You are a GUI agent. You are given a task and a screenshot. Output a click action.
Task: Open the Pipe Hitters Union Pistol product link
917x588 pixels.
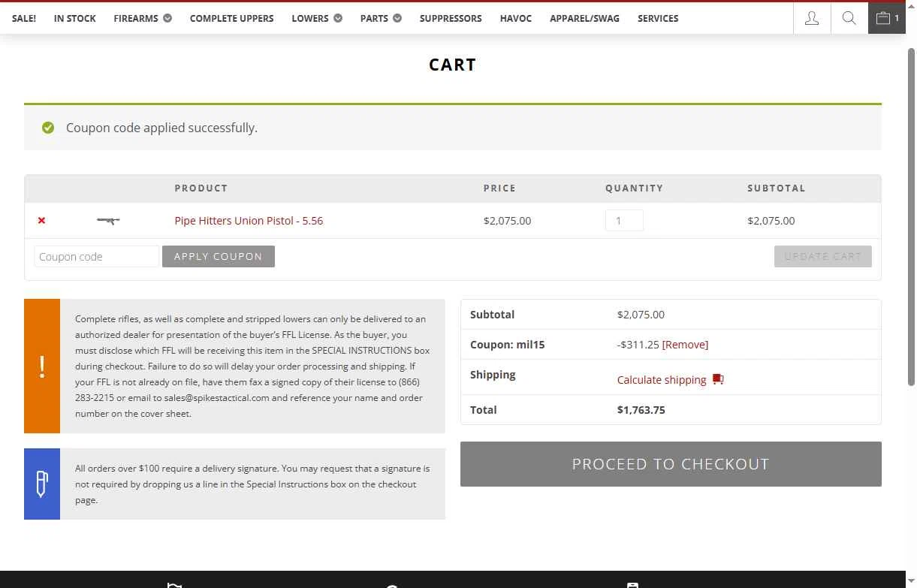pyautogui.click(x=249, y=221)
